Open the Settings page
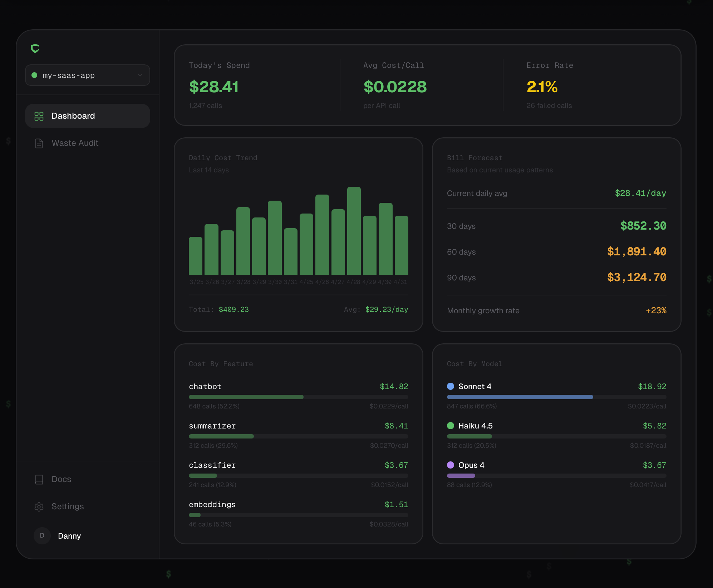The width and height of the screenshot is (713, 588). 68,506
